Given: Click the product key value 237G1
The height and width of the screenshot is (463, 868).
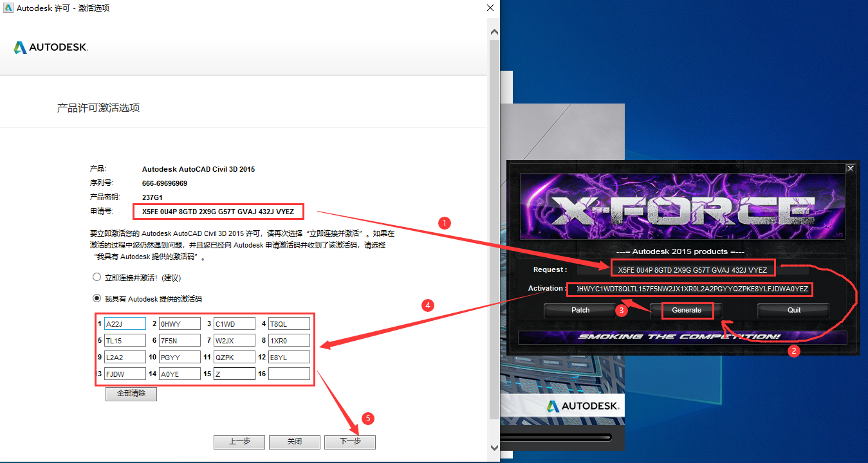Looking at the screenshot, I should pyautogui.click(x=152, y=197).
